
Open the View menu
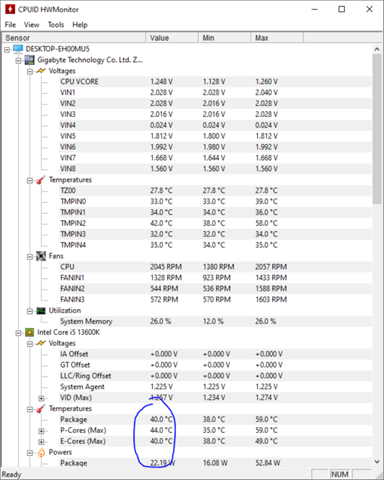[31, 25]
